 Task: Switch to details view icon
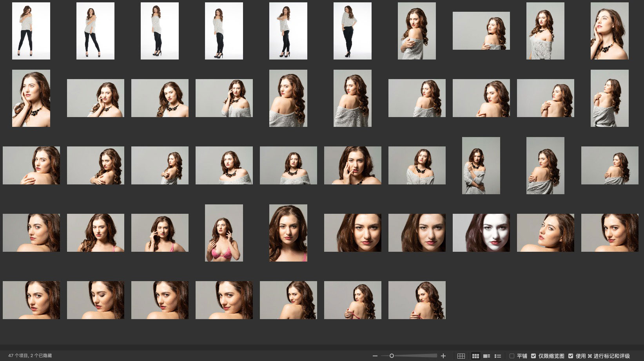486,356
